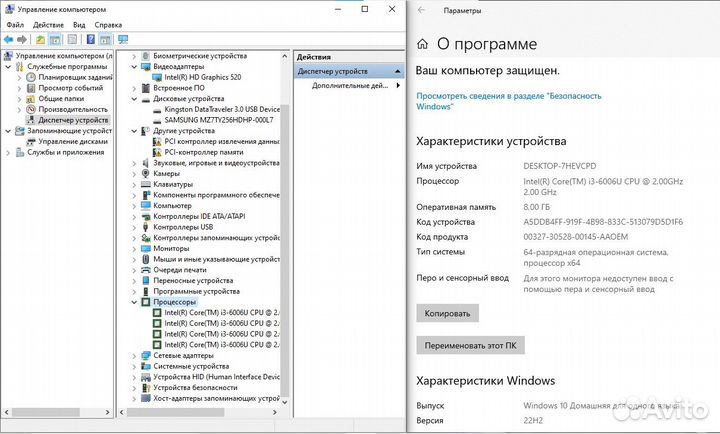Click the Звуковые, игровые и видеоустройства speaker icon
Screen dimensions: 720x434
click(146, 163)
